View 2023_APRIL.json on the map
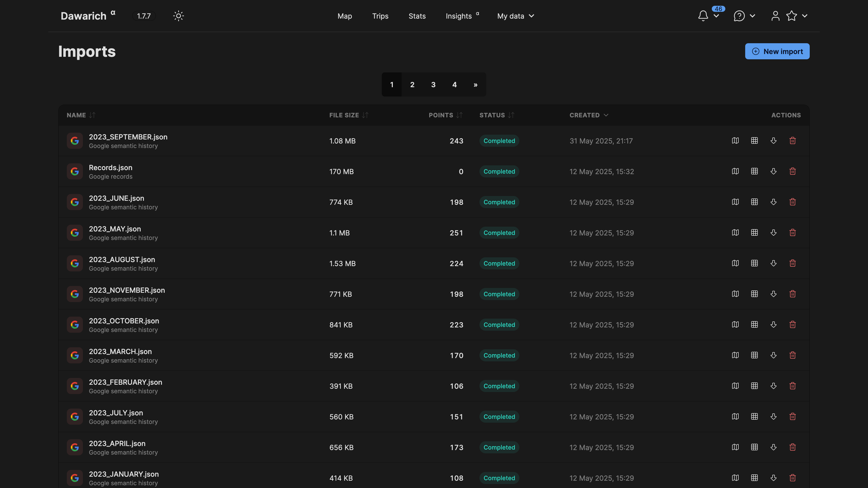Screen dimensions: 868x488 pos(735,447)
